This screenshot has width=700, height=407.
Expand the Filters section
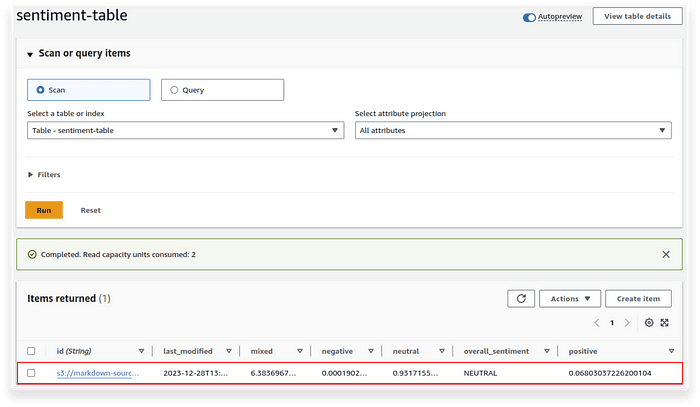44,174
